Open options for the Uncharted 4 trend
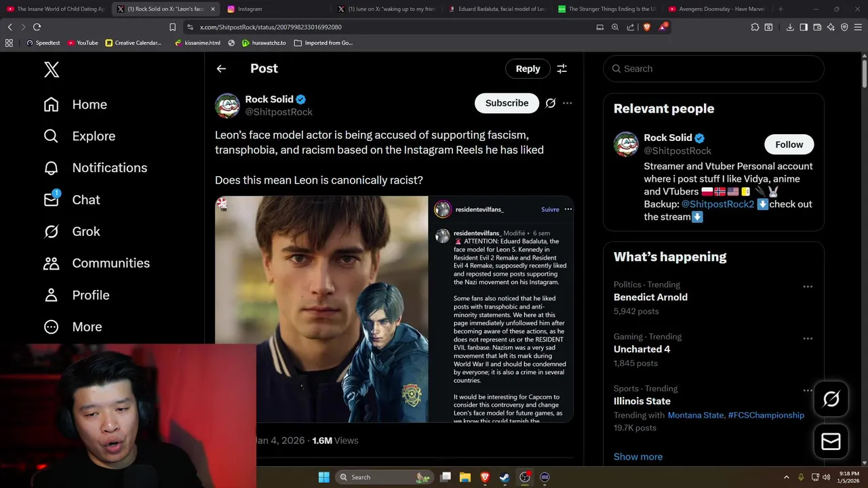This screenshot has height=488, width=868. (x=808, y=338)
